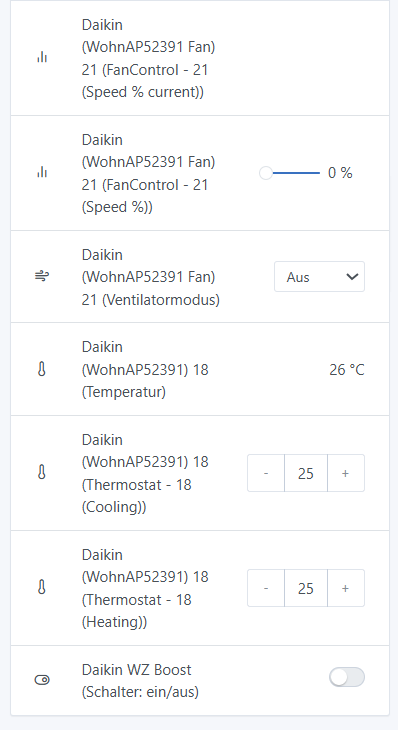Open the Ventilatormodus dropdown showing Aus
398x730 pixels.
coord(319,277)
